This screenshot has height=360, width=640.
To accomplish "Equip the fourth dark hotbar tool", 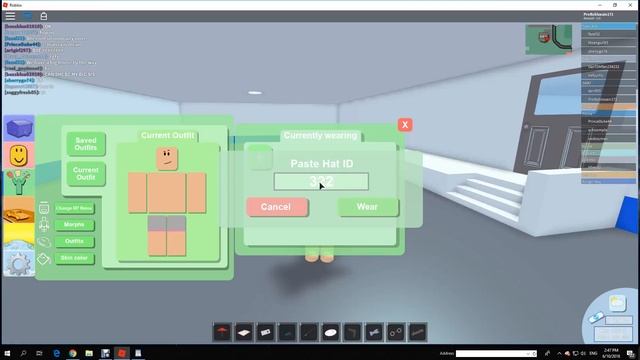I will coord(287,332).
